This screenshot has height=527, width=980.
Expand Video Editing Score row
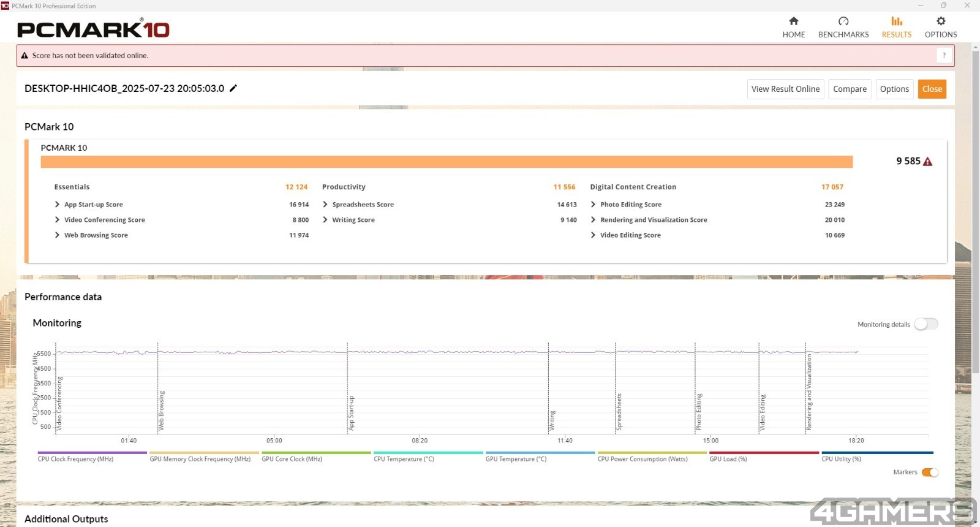593,235
